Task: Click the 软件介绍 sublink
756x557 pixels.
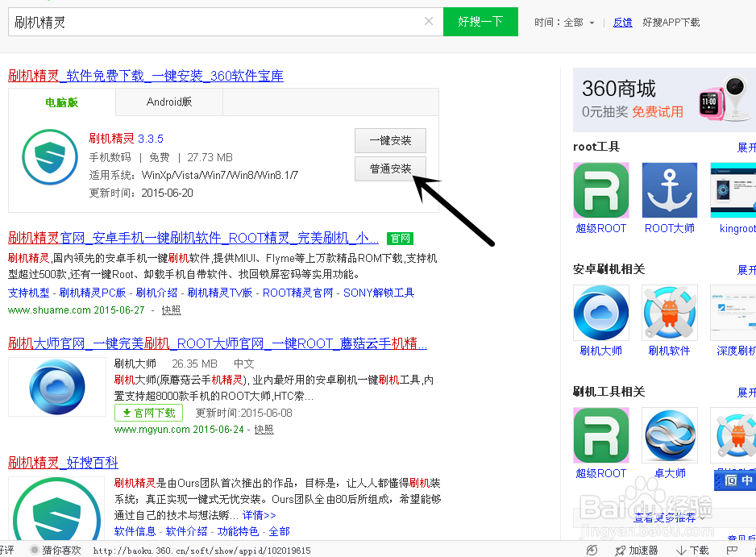Action: tap(187, 531)
